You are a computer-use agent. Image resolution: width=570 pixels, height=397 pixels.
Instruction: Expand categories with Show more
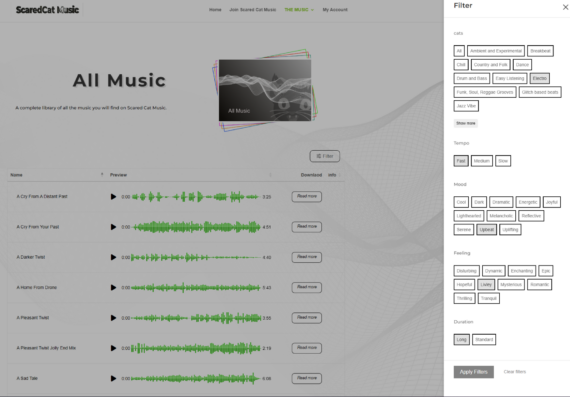click(x=466, y=123)
